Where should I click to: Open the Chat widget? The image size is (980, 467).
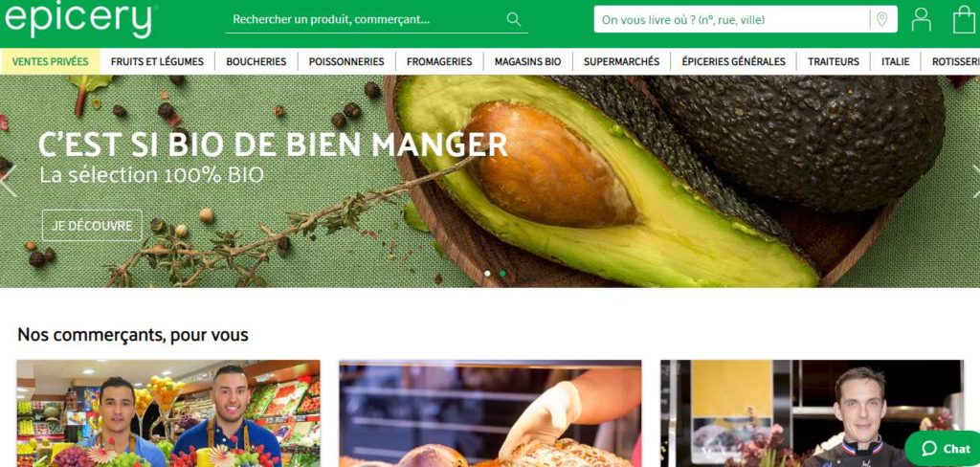click(944, 448)
